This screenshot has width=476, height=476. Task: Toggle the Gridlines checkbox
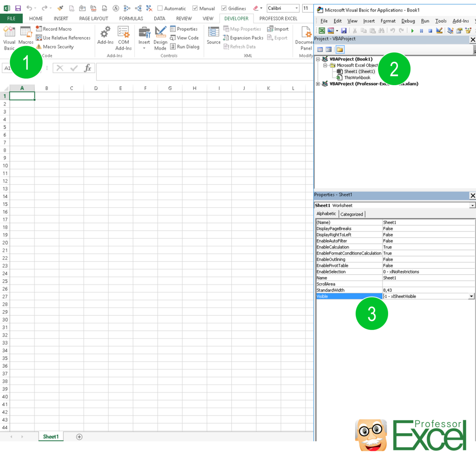pos(224,8)
